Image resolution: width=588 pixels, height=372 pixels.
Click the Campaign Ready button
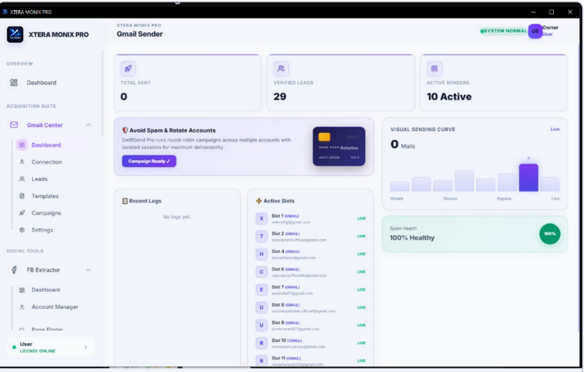(x=149, y=161)
